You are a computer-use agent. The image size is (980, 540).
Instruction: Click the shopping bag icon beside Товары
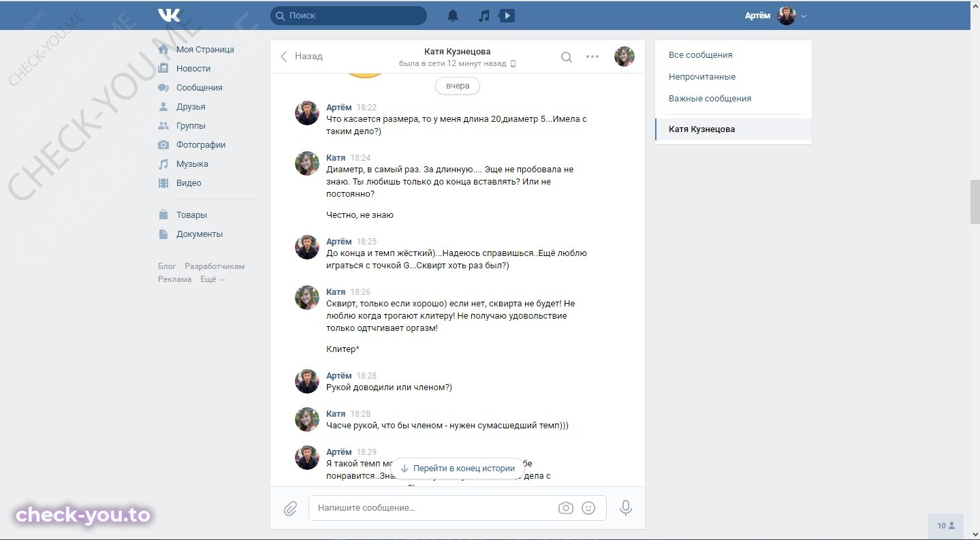163,215
